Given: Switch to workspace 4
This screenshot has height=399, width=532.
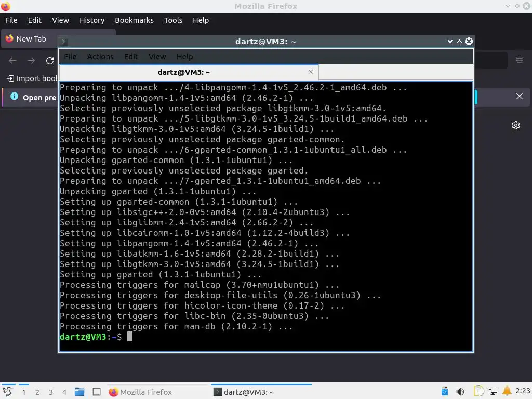Looking at the screenshot, I should pyautogui.click(x=64, y=392).
